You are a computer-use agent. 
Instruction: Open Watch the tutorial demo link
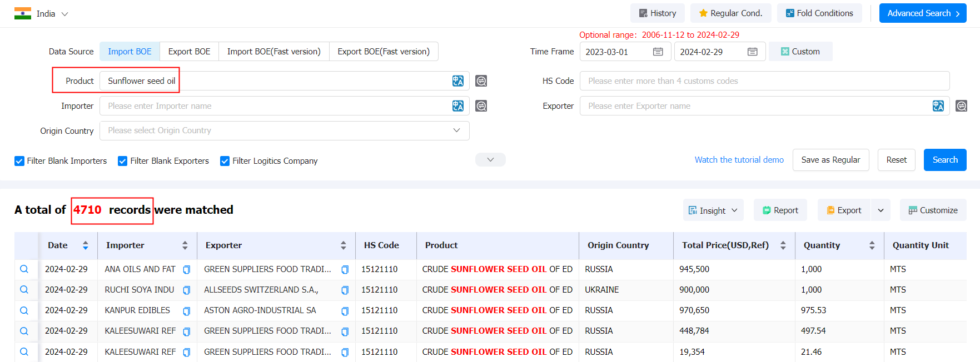(x=739, y=160)
